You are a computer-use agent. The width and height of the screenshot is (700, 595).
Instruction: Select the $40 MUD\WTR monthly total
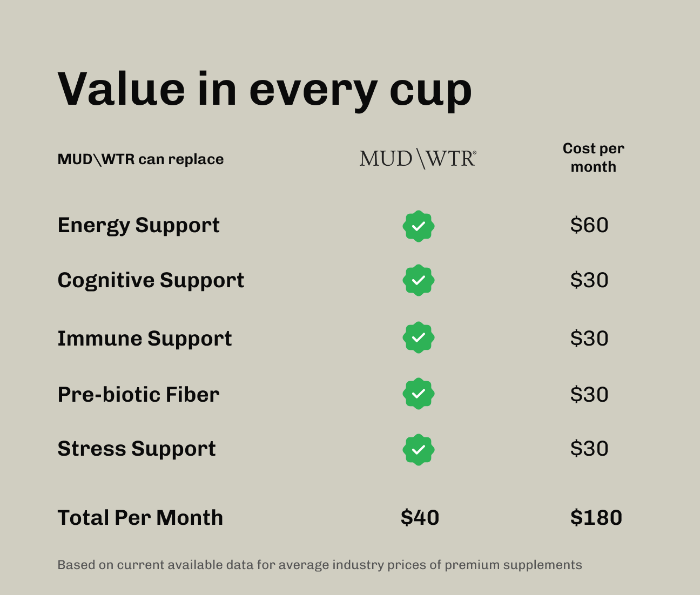420,518
